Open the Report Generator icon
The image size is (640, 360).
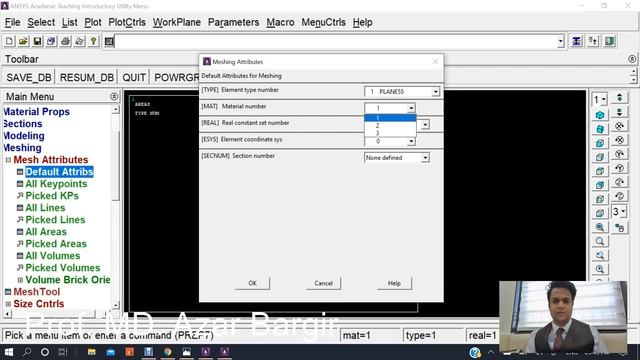80,41
